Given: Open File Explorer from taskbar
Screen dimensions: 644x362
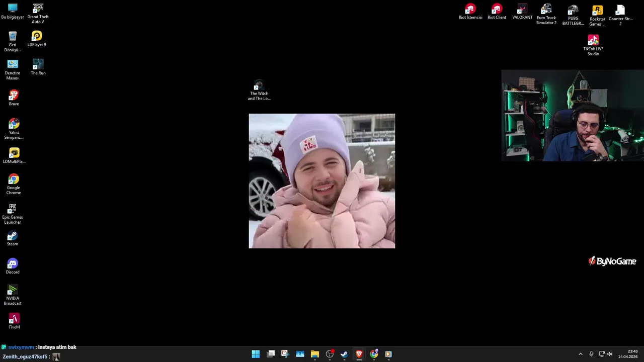Looking at the screenshot, I should (x=314, y=354).
